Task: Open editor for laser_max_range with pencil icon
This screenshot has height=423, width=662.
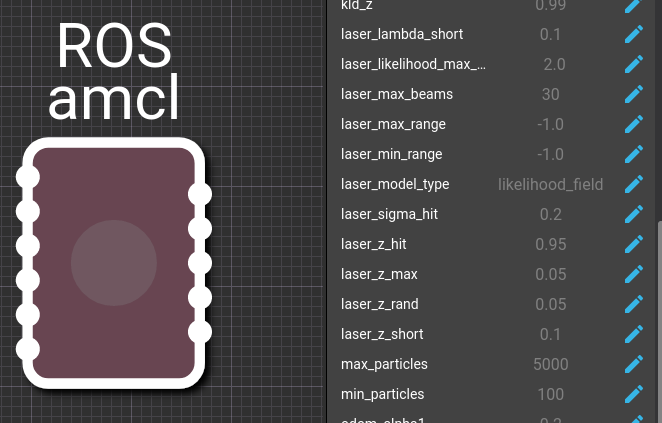Action: (x=634, y=124)
